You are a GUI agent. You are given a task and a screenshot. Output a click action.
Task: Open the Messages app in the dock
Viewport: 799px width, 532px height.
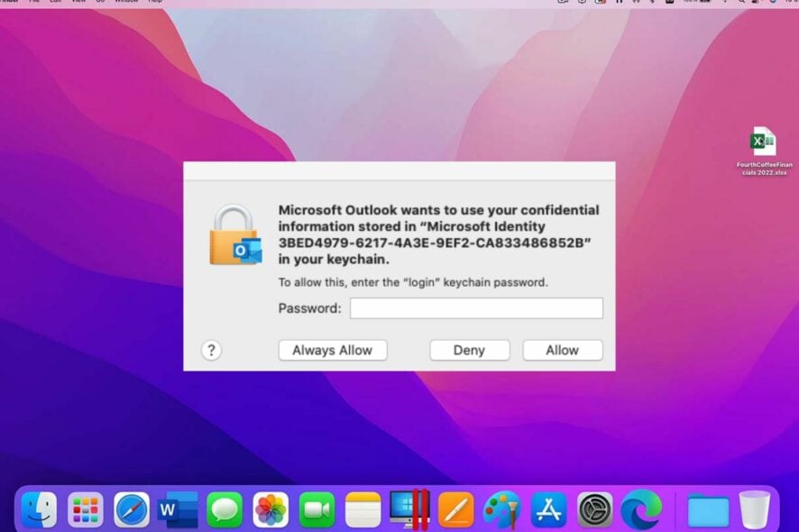[225, 509]
